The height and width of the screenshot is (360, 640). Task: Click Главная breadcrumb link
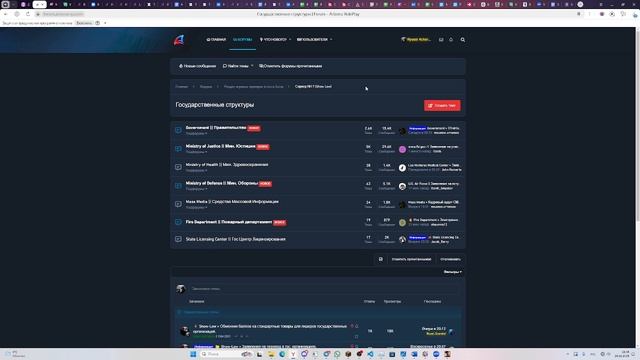click(x=182, y=87)
